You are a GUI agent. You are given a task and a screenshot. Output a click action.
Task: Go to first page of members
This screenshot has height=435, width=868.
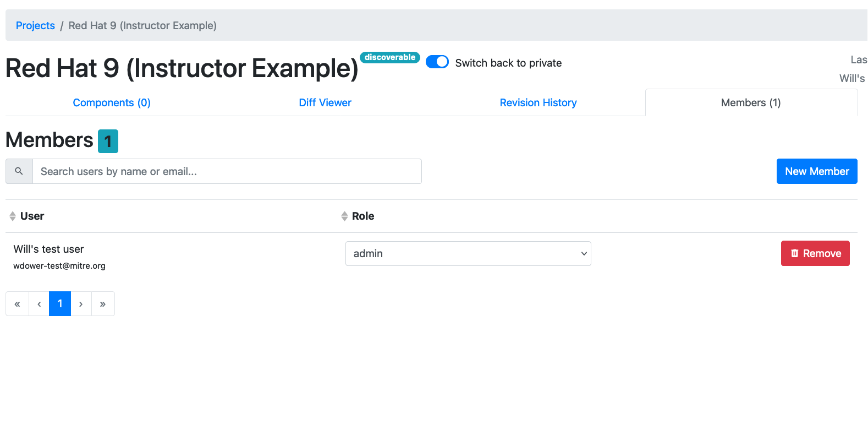point(17,304)
